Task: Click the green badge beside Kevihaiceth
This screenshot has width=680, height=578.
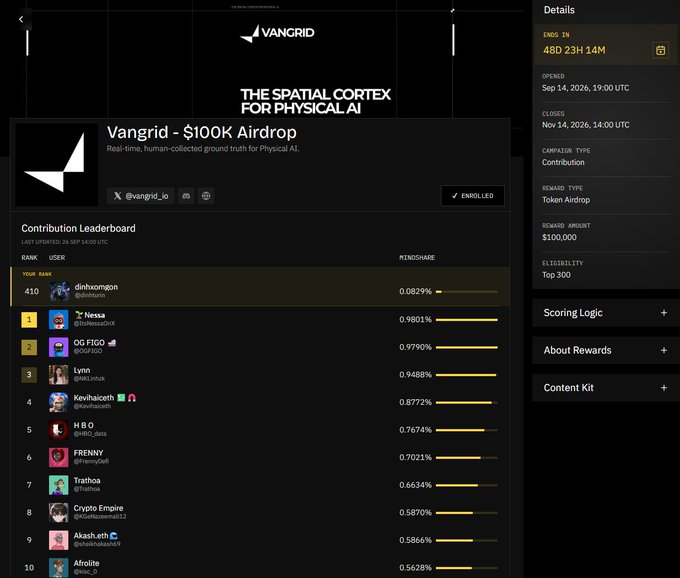Action: click(x=121, y=398)
